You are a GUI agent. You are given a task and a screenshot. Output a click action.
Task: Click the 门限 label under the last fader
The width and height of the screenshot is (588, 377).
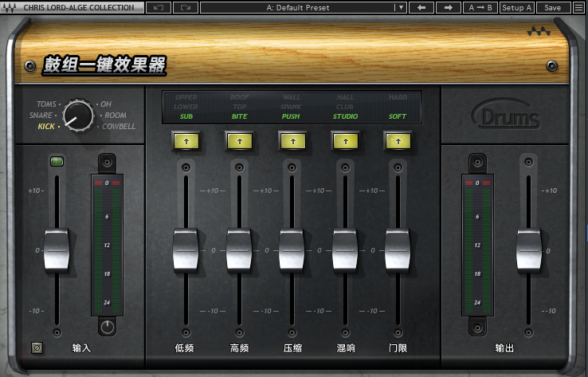click(x=398, y=348)
